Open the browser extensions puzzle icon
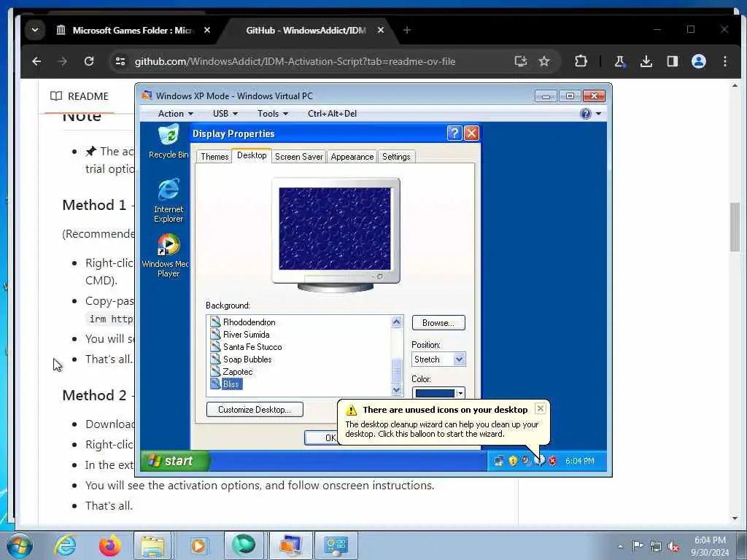The height and width of the screenshot is (560, 747). click(581, 61)
